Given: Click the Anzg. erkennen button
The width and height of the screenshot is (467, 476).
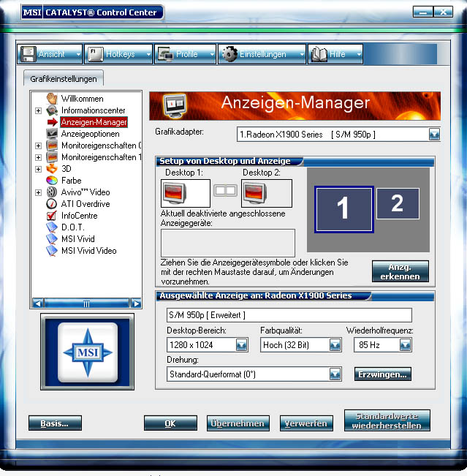Looking at the screenshot, I should click(400, 271).
